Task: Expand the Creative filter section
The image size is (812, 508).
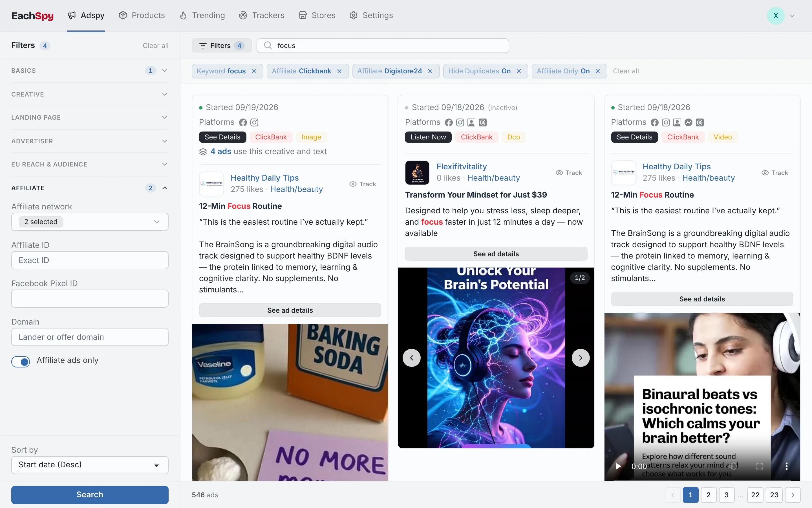Action: tap(90, 95)
